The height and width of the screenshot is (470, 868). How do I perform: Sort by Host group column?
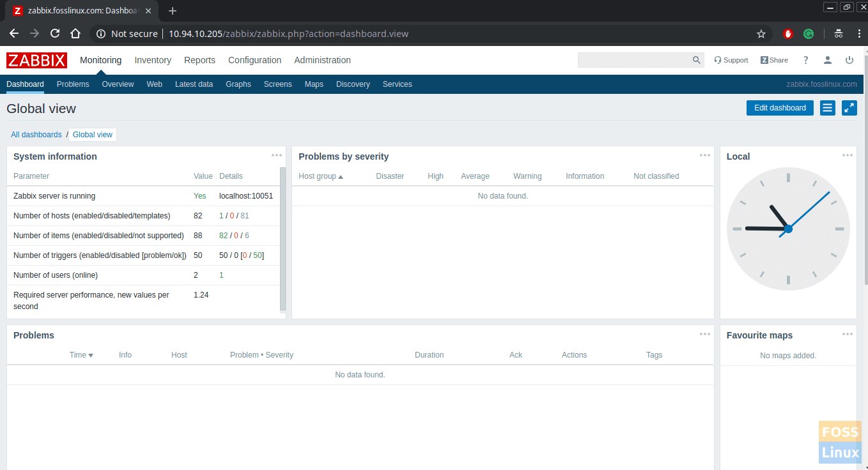(x=321, y=176)
